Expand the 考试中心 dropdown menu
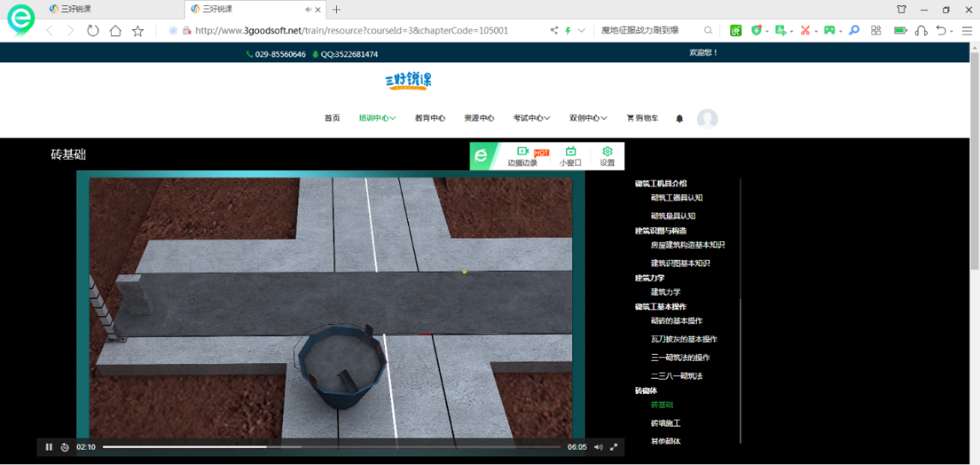980x465 pixels. pos(531,119)
